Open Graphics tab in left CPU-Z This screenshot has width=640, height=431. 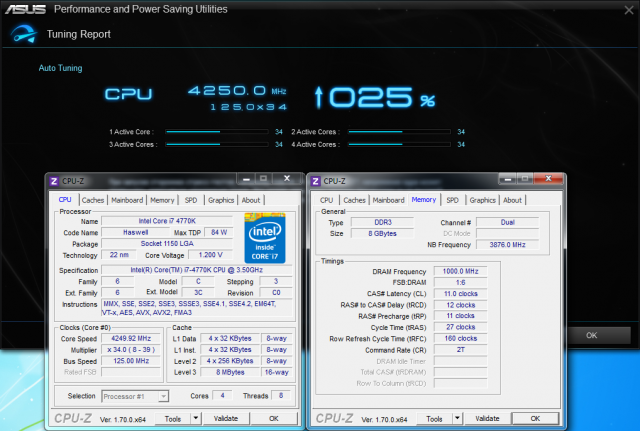coord(221,200)
